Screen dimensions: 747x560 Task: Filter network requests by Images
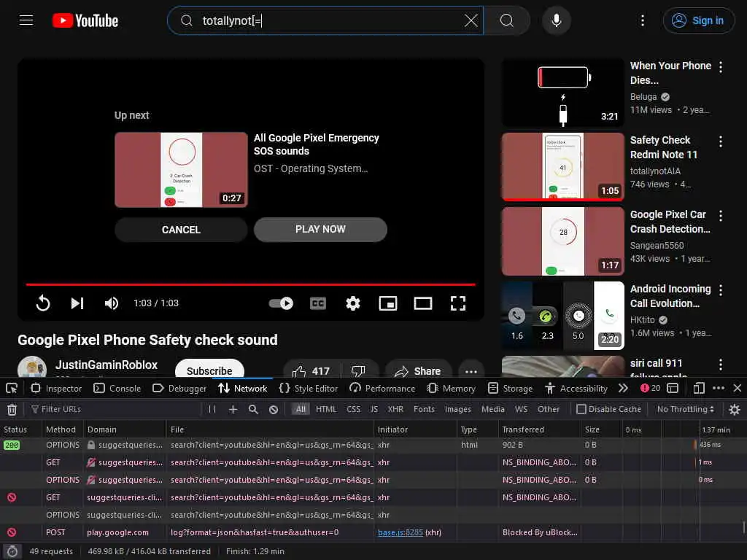[x=457, y=409]
